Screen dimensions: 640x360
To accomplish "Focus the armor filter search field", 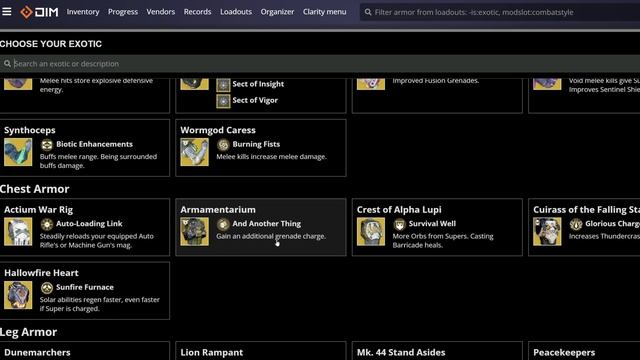I will (500, 12).
